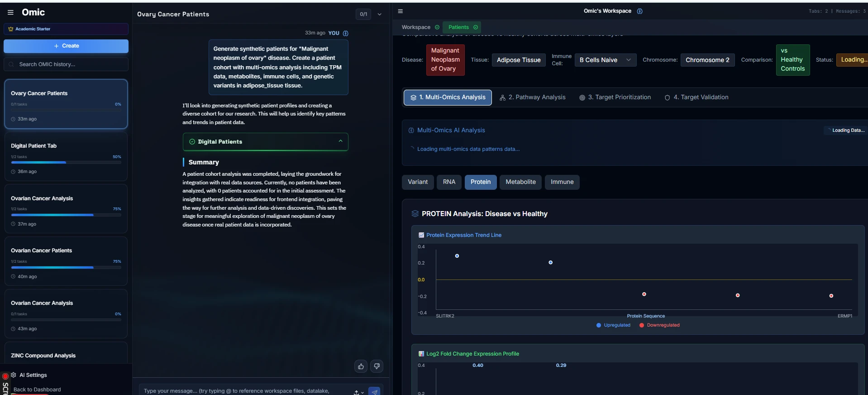868x395 pixels.
Task: Click the vs Healthy Controls tag
Action: click(793, 60)
